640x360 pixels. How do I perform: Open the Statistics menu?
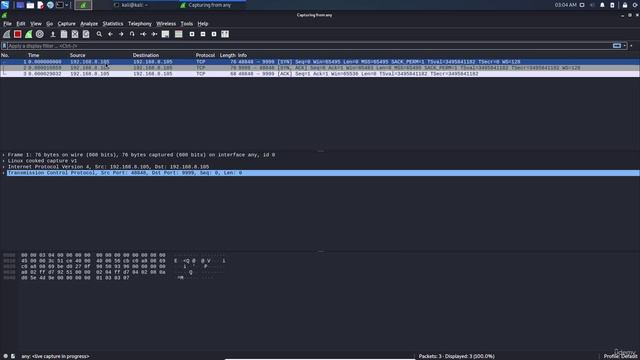coord(113,24)
